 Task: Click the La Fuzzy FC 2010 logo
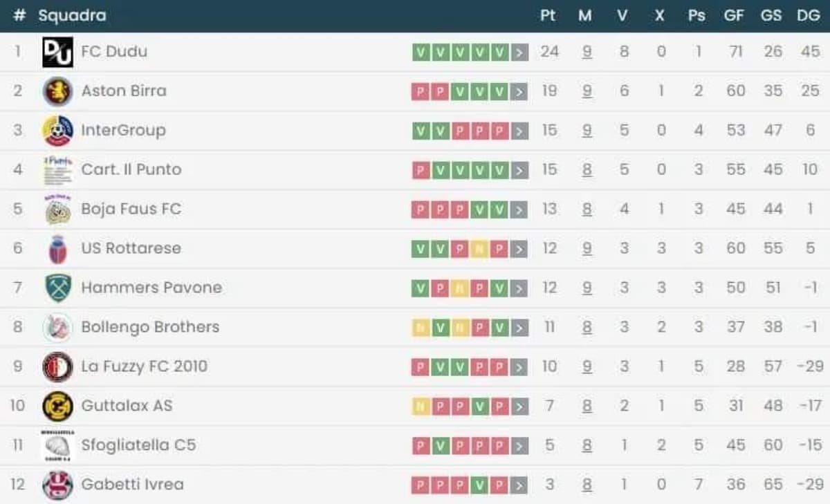pyautogui.click(x=57, y=367)
